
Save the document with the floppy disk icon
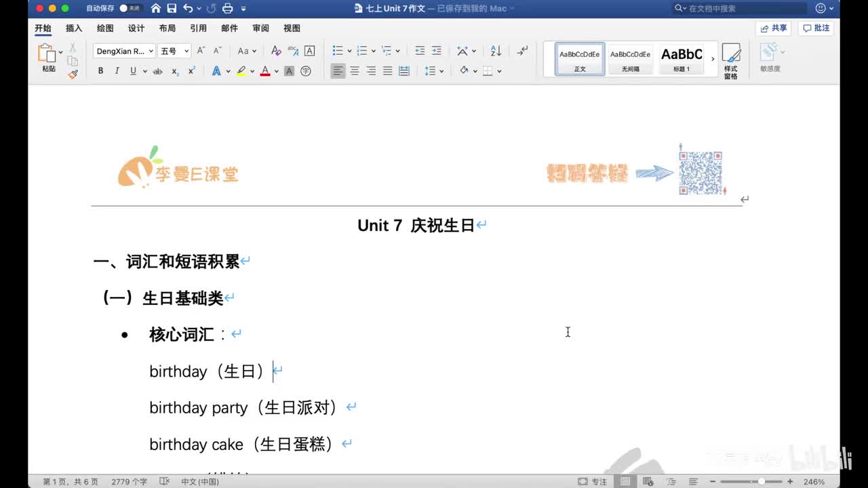(172, 8)
